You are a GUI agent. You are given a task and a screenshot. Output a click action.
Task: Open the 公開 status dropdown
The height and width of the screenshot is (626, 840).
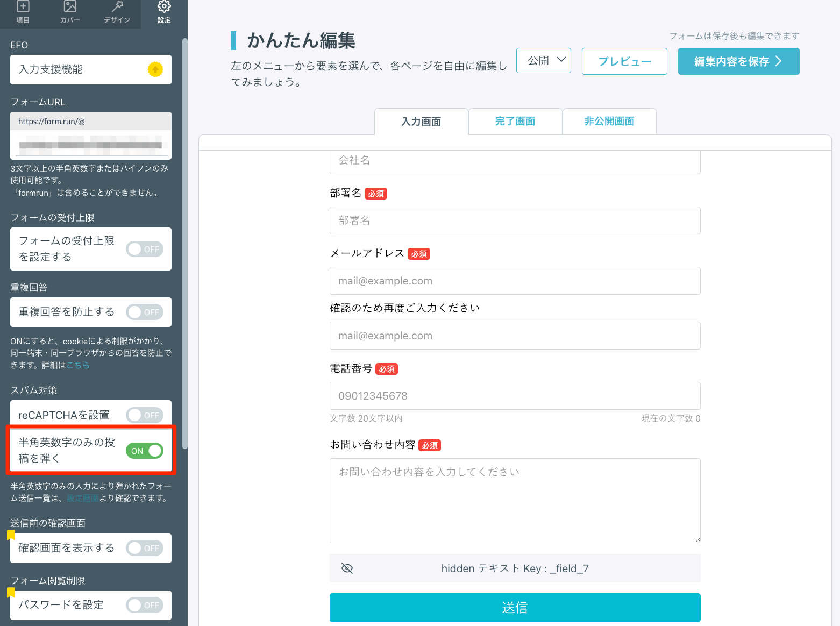click(543, 61)
